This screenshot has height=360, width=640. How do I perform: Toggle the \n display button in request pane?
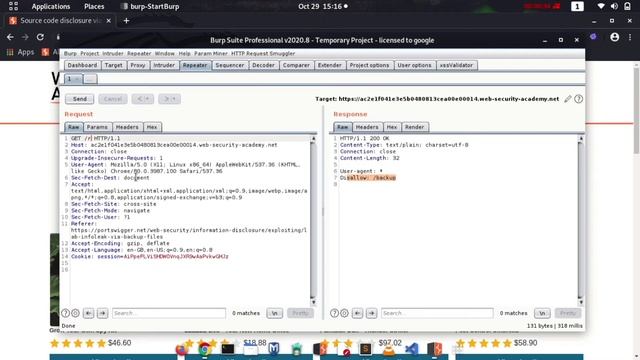tap(275, 313)
